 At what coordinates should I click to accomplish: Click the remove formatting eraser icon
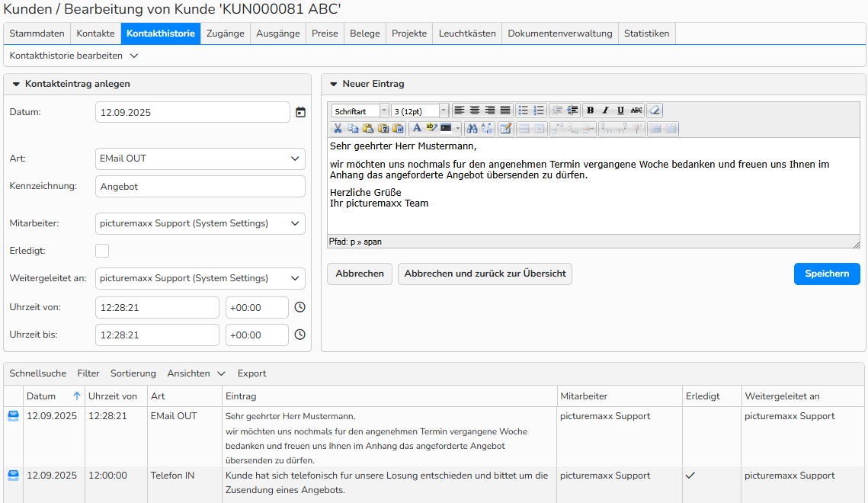[655, 111]
